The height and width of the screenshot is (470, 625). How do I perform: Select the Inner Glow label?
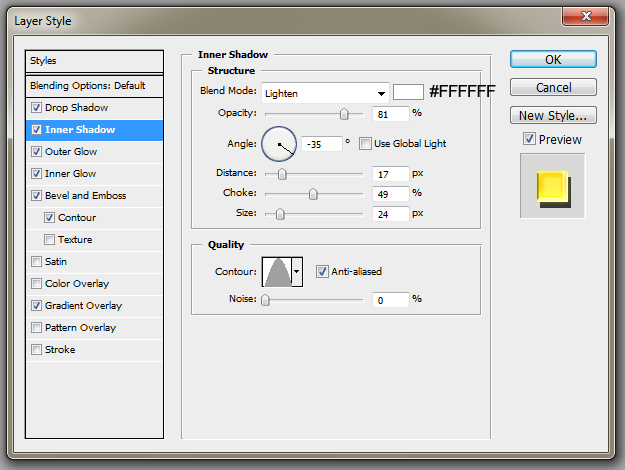coord(71,173)
